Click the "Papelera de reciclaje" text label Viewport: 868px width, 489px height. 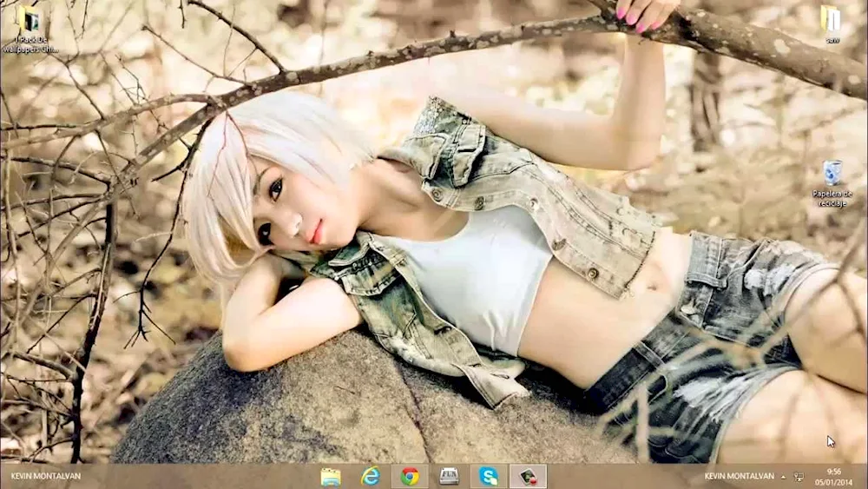click(832, 198)
